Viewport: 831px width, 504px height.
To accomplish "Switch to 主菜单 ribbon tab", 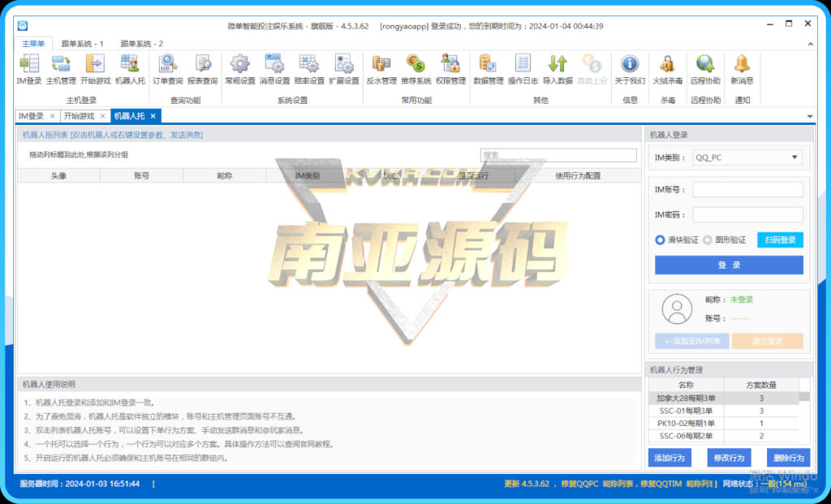I will point(33,44).
